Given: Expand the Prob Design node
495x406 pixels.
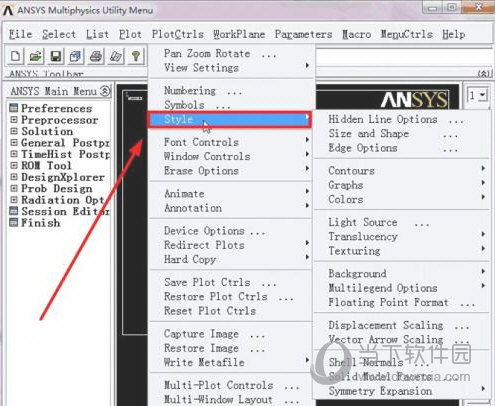Looking at the screenshot, I should [x=14, y=188].
